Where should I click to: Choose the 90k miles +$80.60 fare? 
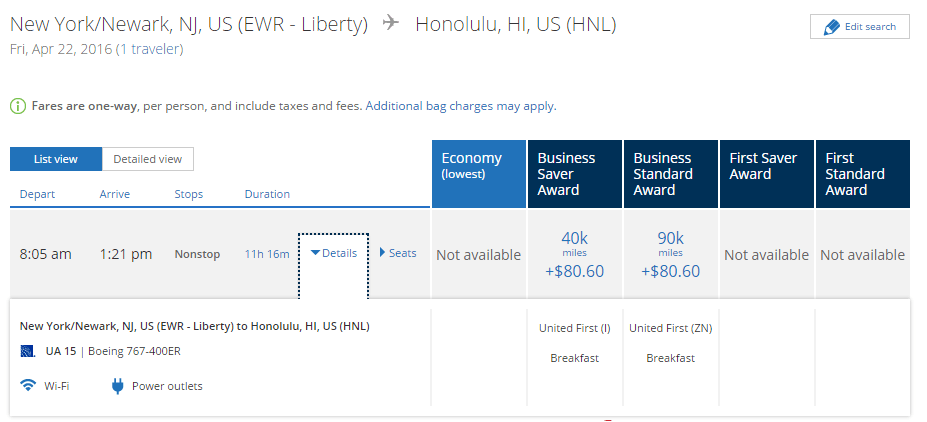point(670,254)
